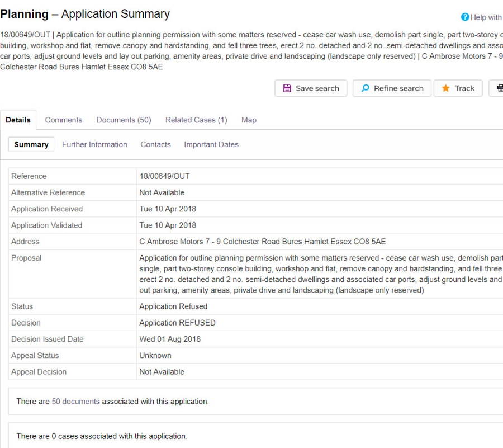Click the Appeal Decision label
The image size is (503, 448).
tap(39, 372)
